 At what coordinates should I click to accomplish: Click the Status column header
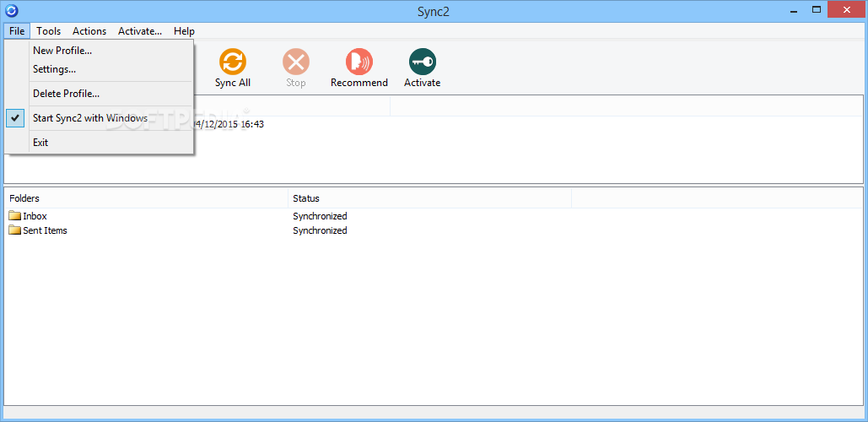click(x=429, y=198)
